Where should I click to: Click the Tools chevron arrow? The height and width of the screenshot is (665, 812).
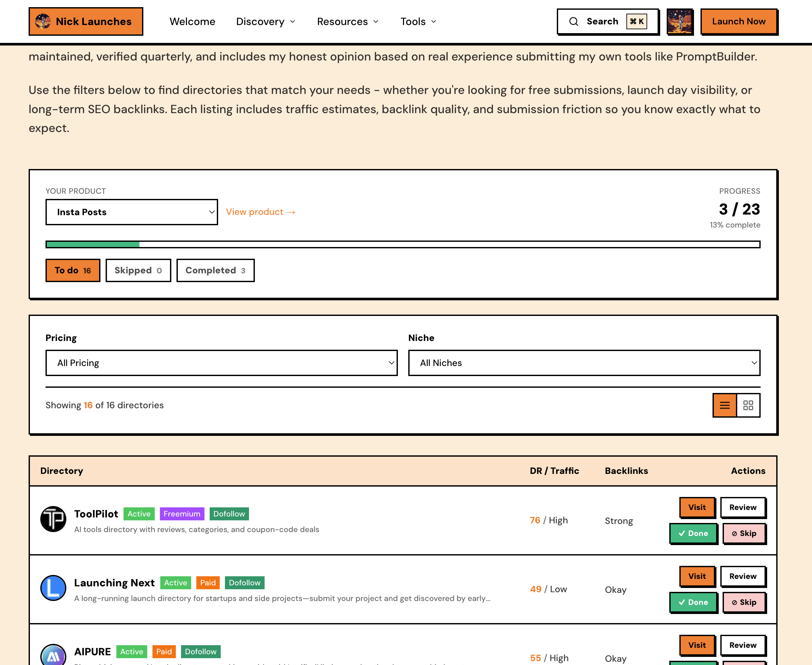(x=434, y=22)
